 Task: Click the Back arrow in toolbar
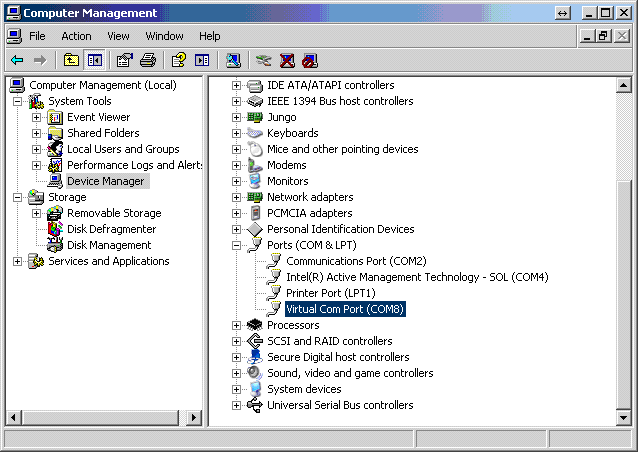click(x=17, y=60)
